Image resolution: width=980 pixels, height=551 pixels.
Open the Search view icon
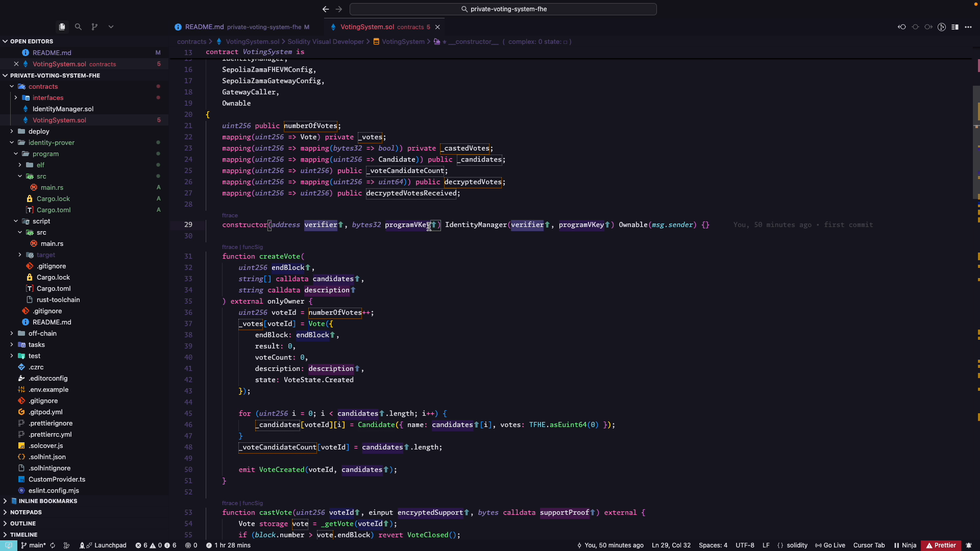tap(78, 27)
